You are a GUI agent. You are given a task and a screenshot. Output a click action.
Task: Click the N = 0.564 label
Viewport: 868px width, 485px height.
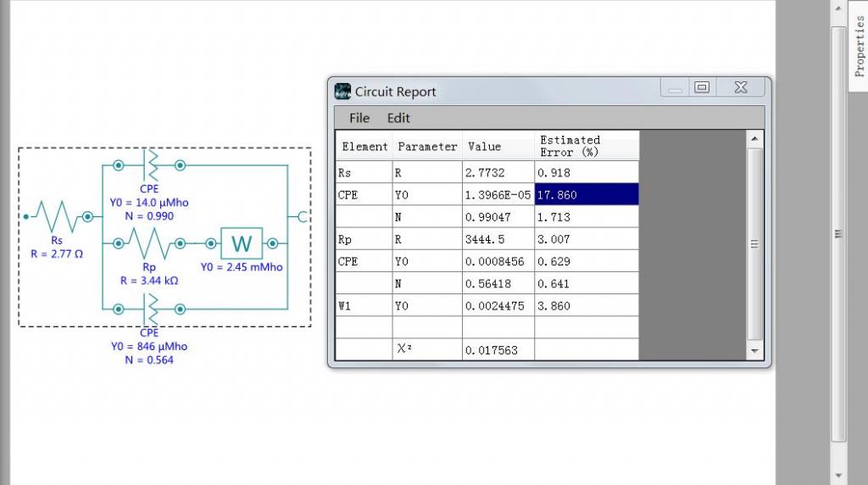coord(149,360)
